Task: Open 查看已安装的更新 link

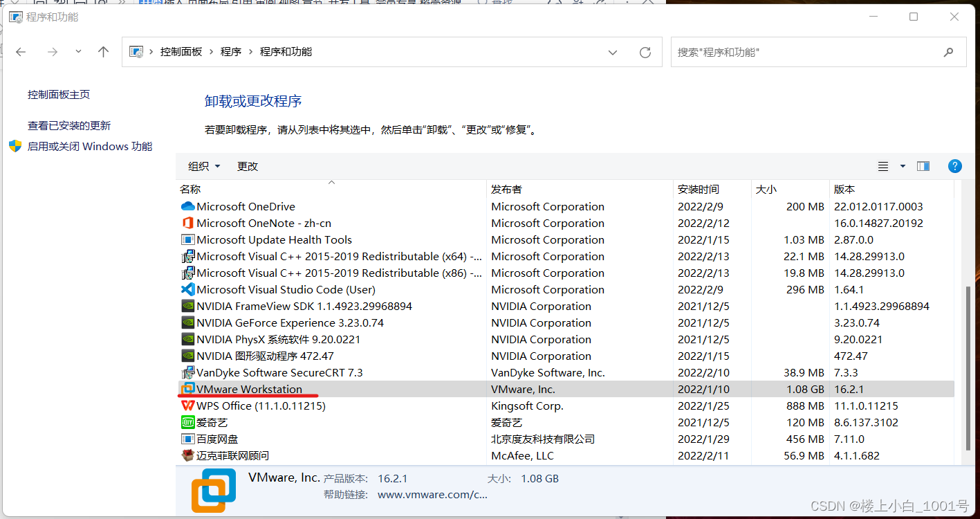Action: (69, 126)
